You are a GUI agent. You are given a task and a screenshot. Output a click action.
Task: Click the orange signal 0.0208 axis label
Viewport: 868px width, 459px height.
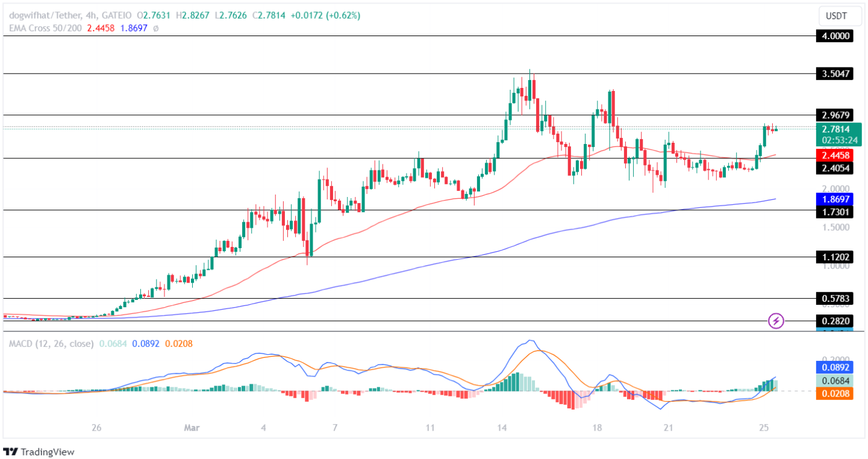pos(834,394)
